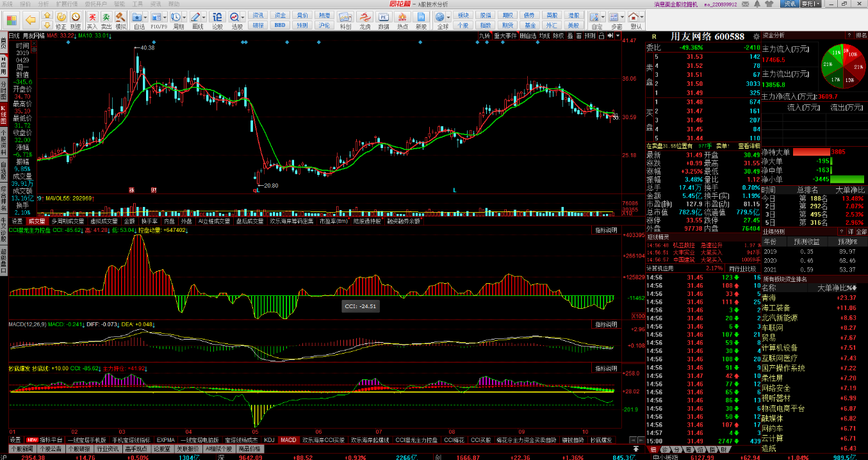The height and width of the screenshot is (460, 868).
Task: Expand the 自选 dropdown arrow
Action: [x=145, y=17]
